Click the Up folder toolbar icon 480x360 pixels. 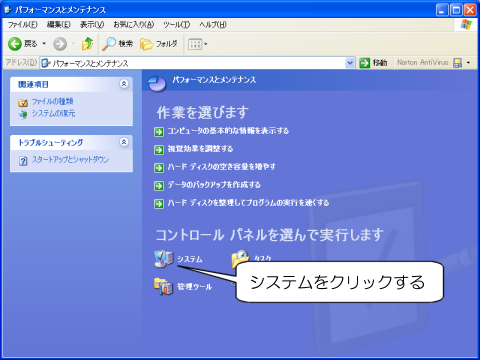tap(87, 44)
